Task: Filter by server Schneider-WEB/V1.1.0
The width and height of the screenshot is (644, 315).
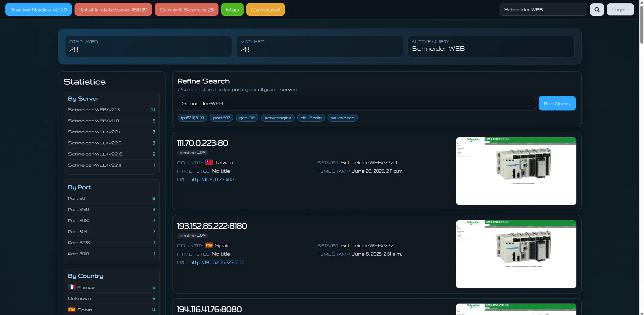Action: 111,121
